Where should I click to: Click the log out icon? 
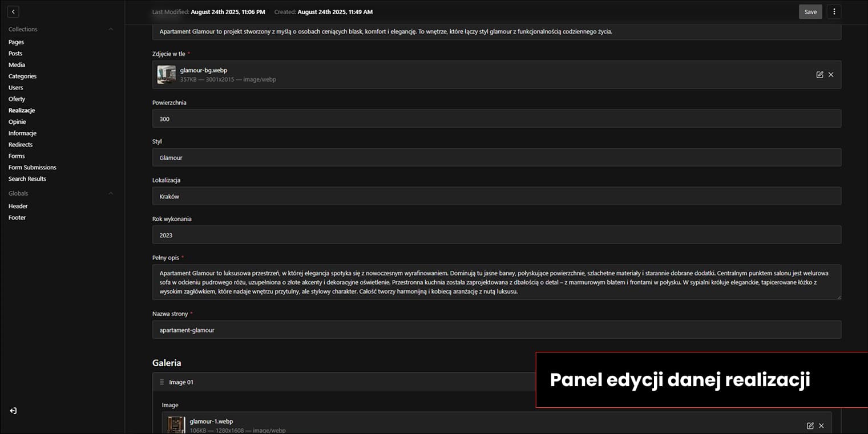click(x=13, y=411)
